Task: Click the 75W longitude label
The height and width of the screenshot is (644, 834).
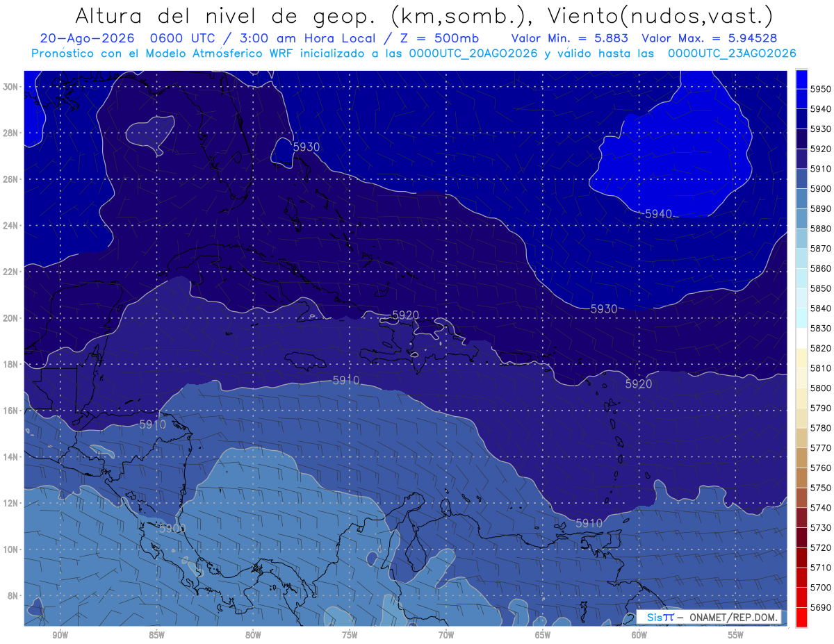Action: tap(350, 635)
